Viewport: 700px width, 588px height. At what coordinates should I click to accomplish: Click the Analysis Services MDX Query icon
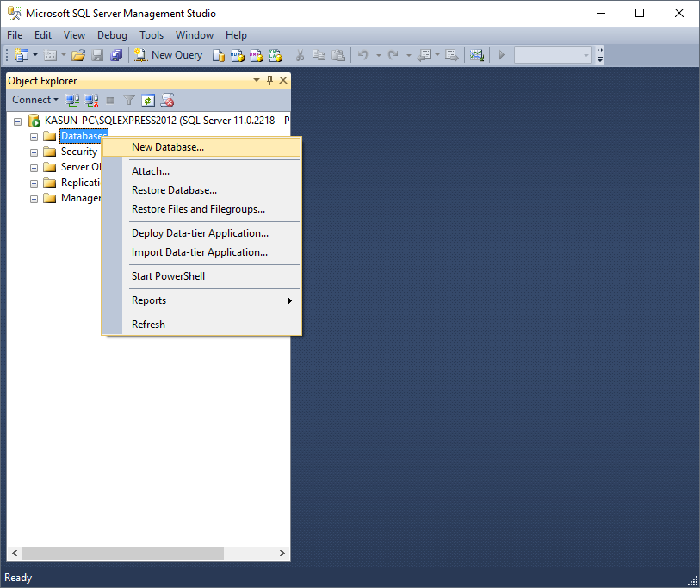pos(238,55)
